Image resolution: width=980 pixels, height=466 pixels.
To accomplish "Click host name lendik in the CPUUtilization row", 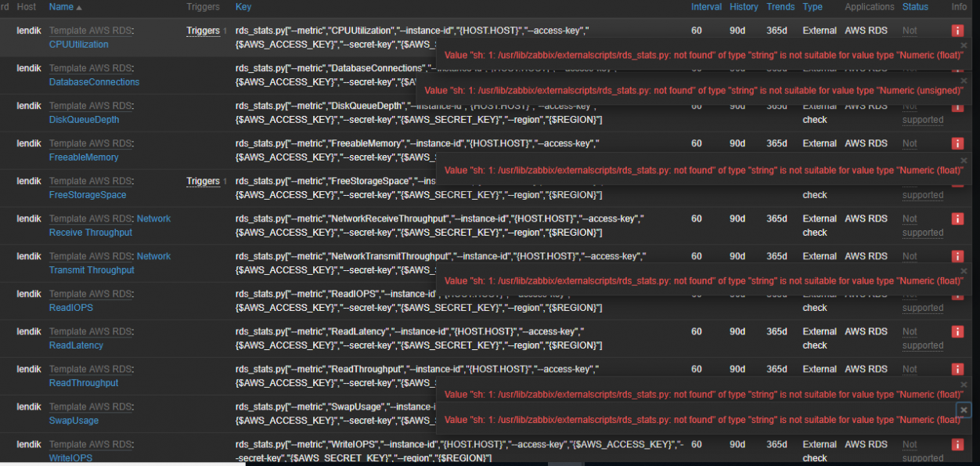I will [29, 31].
